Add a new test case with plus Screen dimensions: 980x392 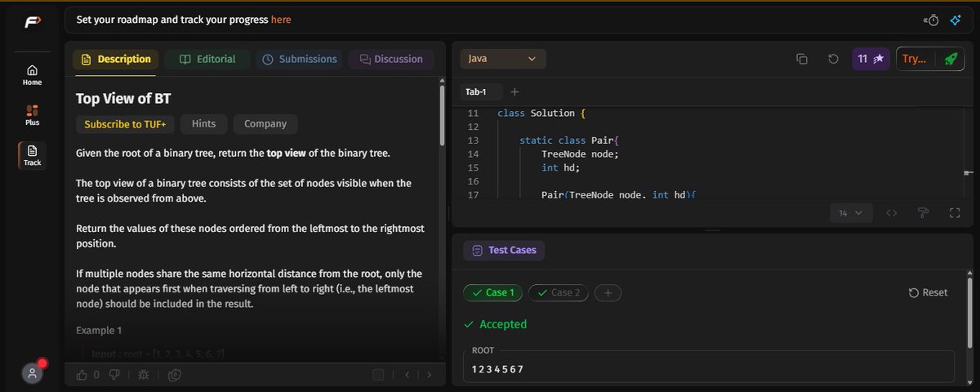tap(608, 292)
